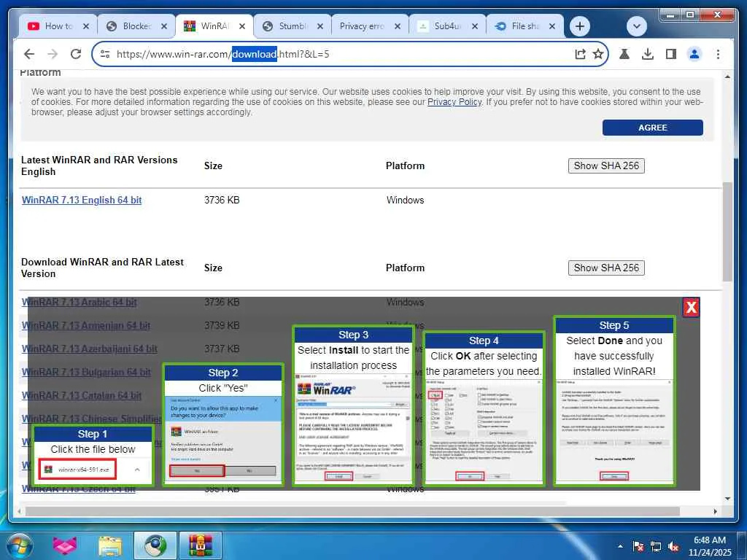Open the muted volume tray icon
The image size is (747, 560).
click(673, 546)
